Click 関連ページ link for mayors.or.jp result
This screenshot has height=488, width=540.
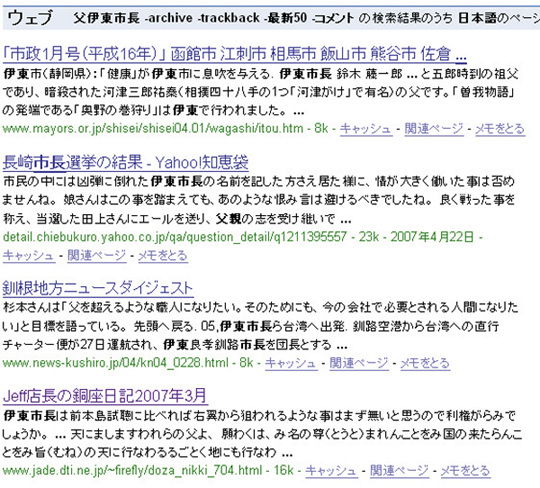pos(434,129)
